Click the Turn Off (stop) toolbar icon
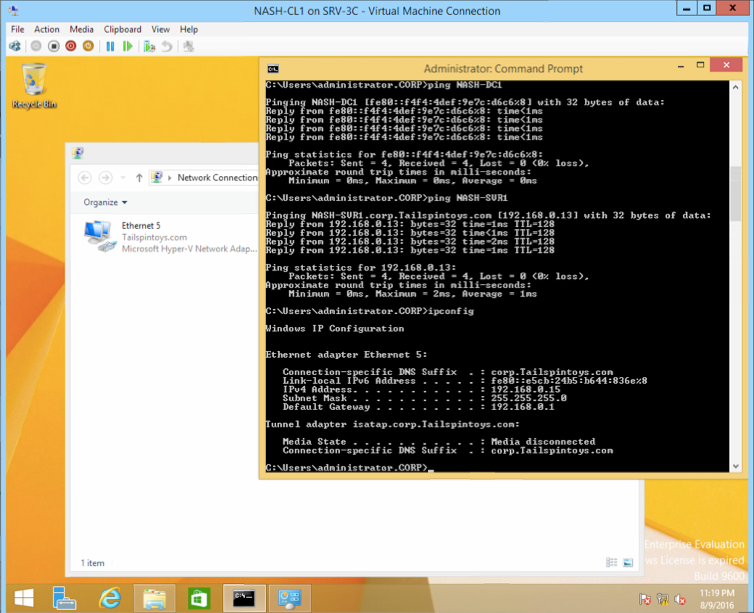This screenshot has height=613, width=754. [x=53, y=47]
